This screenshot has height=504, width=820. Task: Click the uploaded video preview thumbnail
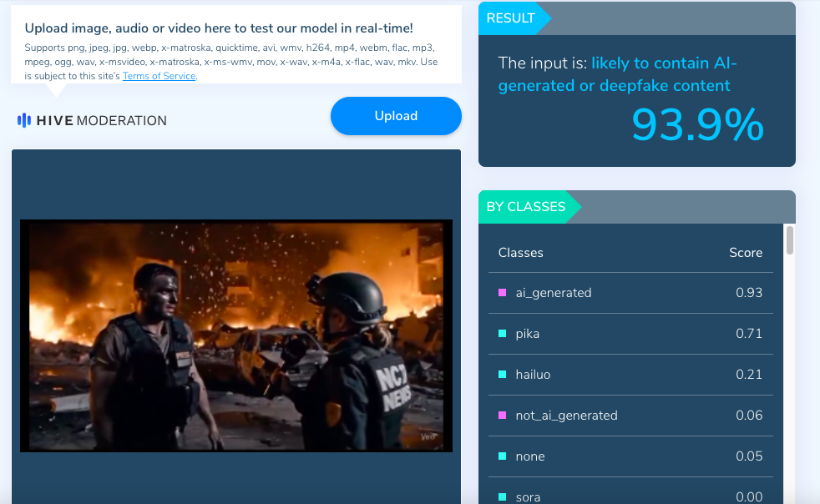tap(236, 335)
